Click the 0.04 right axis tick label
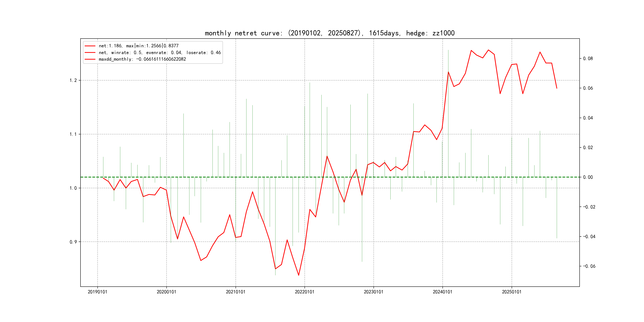The width and height of the screenshot is (644, 322). 588,118
